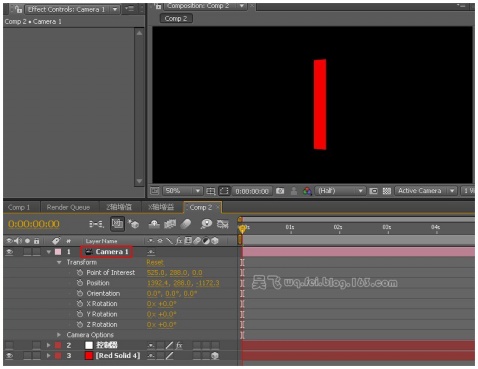Click Reset link for Transform
The image size is (478, 369).
(x=155, y=262)
